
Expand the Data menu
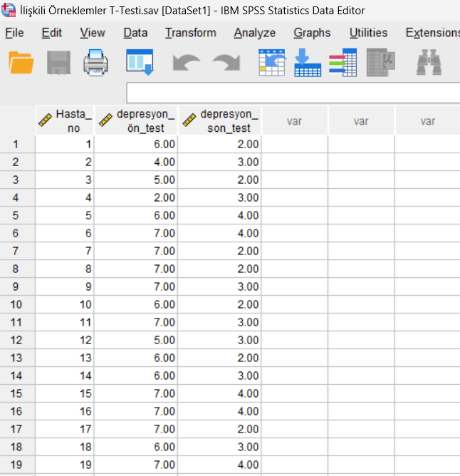coord(135,33)
